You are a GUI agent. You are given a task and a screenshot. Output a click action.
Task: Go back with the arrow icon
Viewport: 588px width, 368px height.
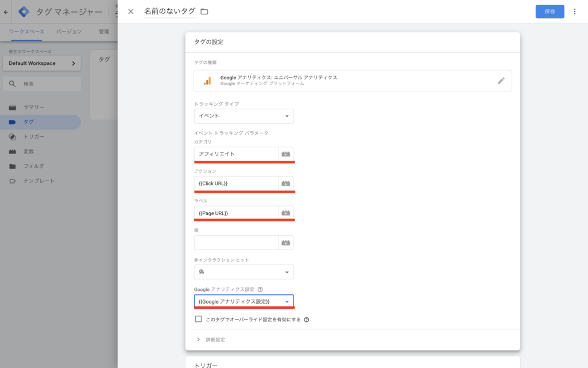tap(6, 12)
